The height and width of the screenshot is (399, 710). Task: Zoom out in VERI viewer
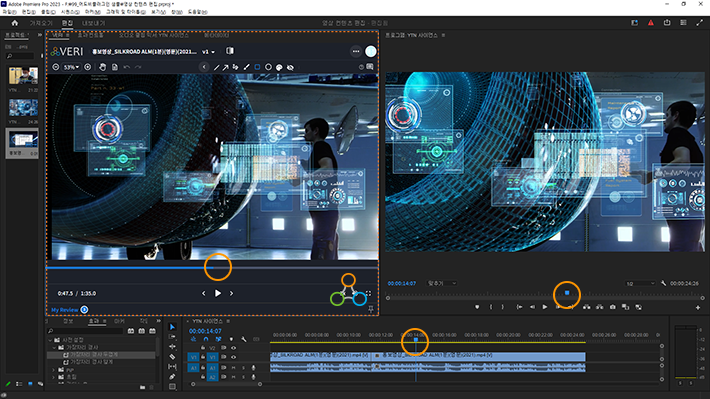(x=56, y=67)
